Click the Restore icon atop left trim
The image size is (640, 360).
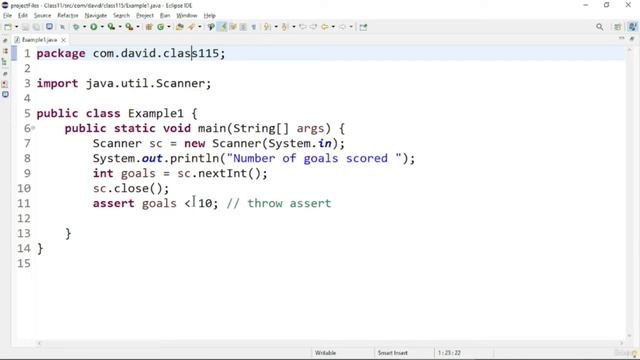[5, 40]
